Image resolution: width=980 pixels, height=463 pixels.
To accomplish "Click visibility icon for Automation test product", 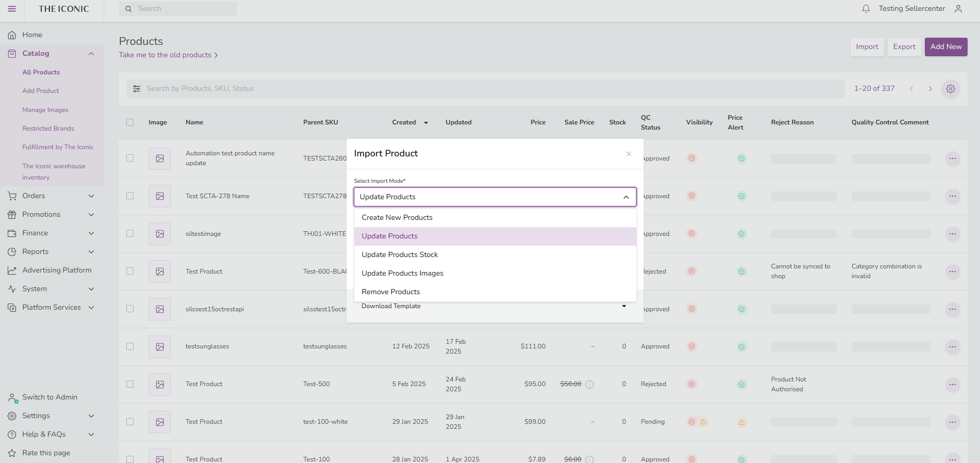I will pos(692,158).
